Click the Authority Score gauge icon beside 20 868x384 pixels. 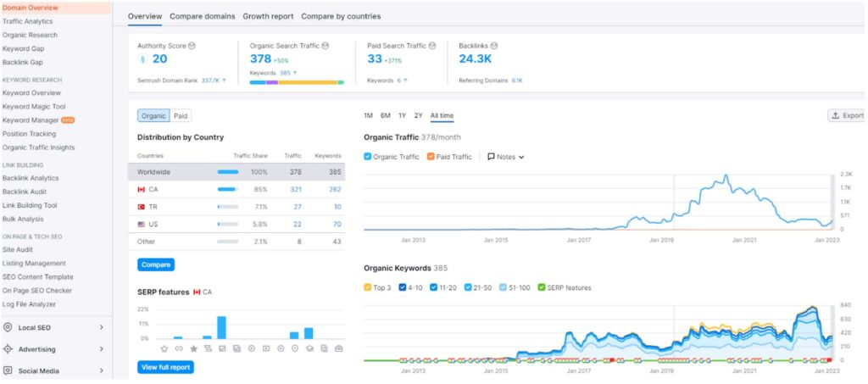point(142,59)
